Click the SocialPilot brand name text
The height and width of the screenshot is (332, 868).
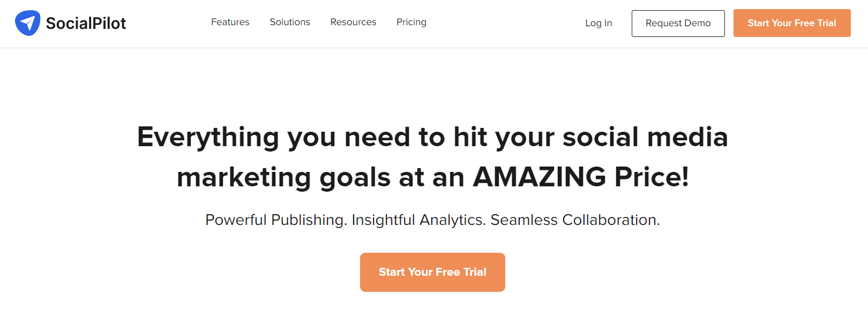[x=86, y=23]
